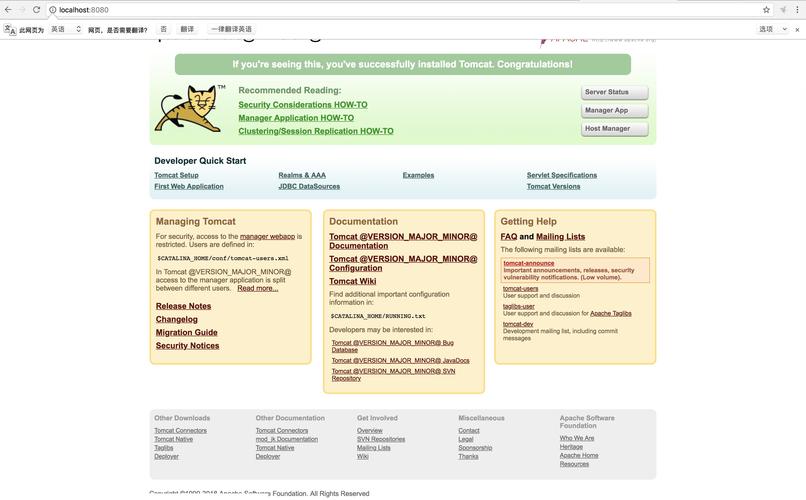Open the Mailing Lists link in Getting Help

tap(560, 237)
